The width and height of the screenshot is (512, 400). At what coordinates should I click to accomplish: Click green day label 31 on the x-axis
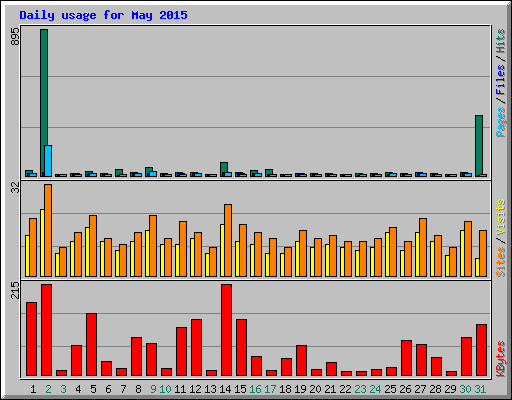click(x=480, y=389)
